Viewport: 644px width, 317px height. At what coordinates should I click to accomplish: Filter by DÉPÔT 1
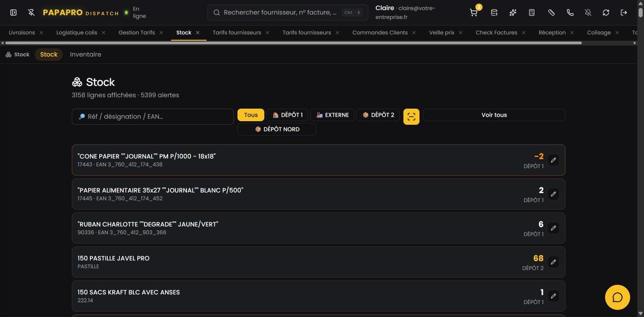click(x=288, y=115)
